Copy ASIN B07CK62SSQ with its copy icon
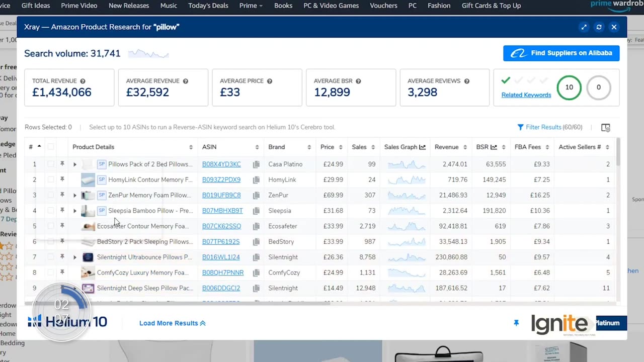644x362 pixels. coord(256,227)
